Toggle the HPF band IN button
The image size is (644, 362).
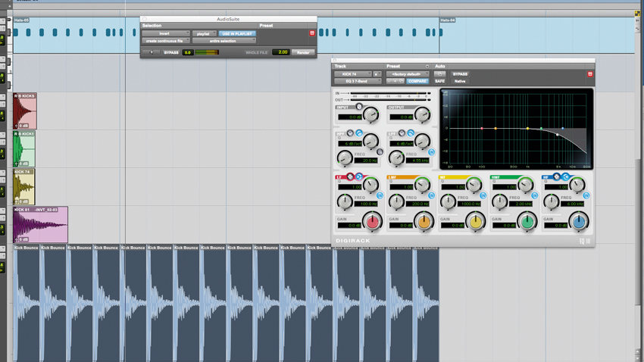tap(380, 152)
